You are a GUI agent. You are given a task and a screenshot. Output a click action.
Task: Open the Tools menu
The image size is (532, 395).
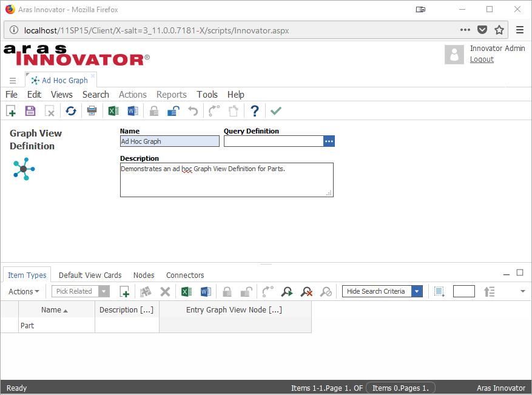point(207,95)
